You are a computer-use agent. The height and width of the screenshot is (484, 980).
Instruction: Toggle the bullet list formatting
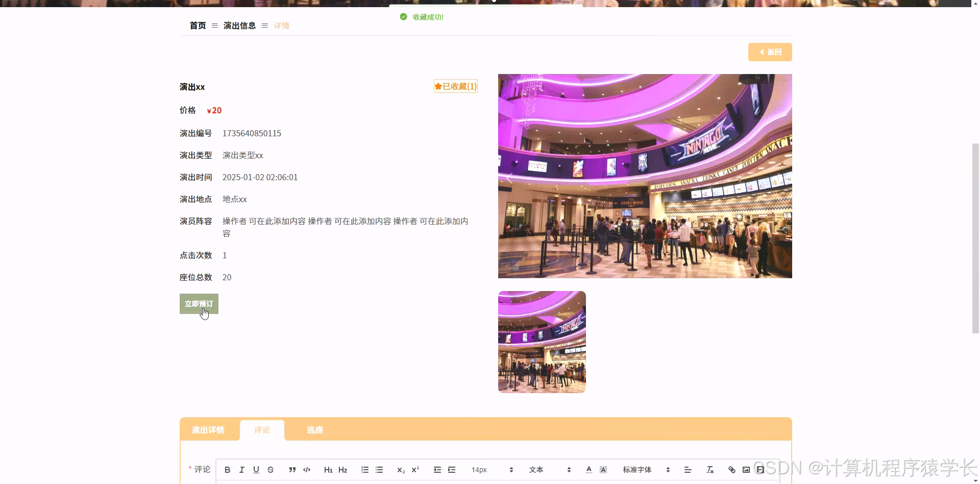point(379,470)
